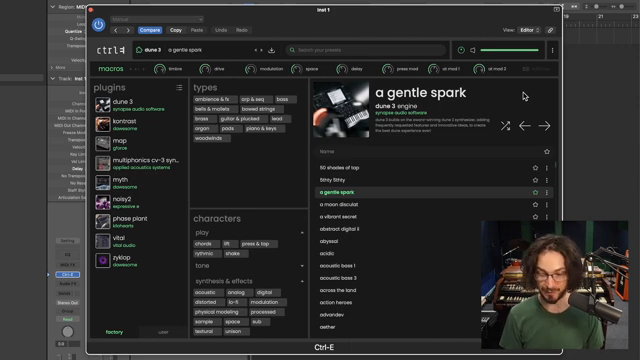640x360 pixels.
Task: Select the zyklop plugin
Action: [139, 260]
